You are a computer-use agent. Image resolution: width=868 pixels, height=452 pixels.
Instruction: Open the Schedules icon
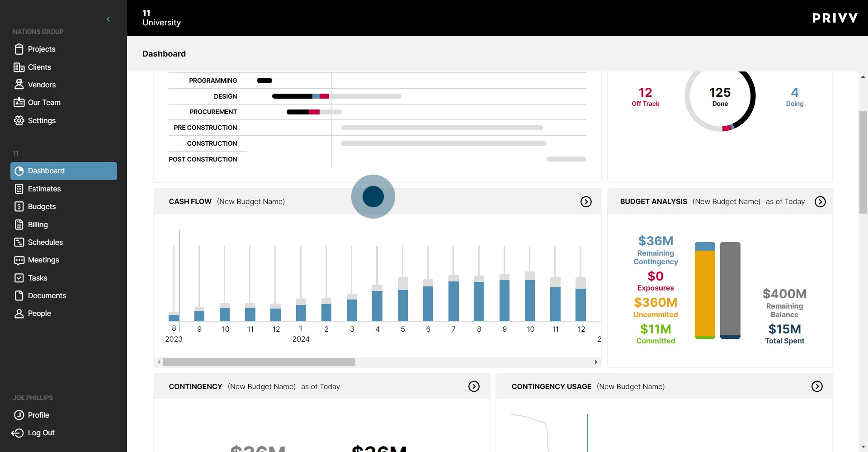19,242
